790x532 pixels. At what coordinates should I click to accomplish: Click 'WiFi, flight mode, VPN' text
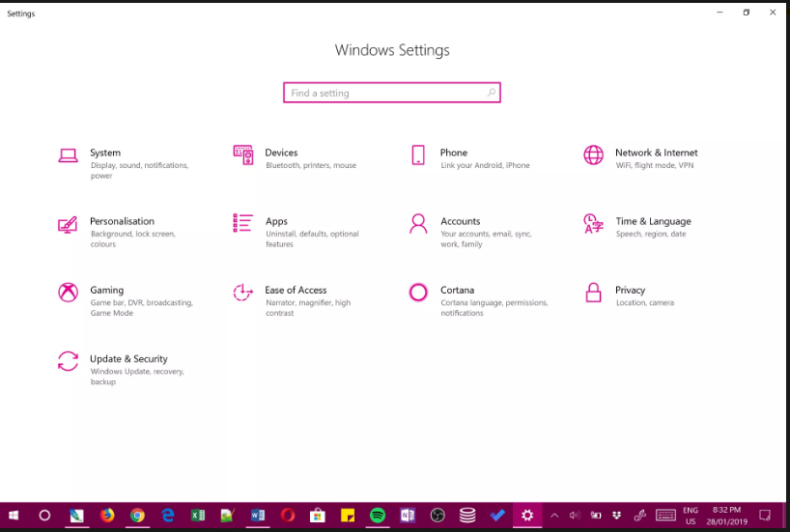pos(655,165)
